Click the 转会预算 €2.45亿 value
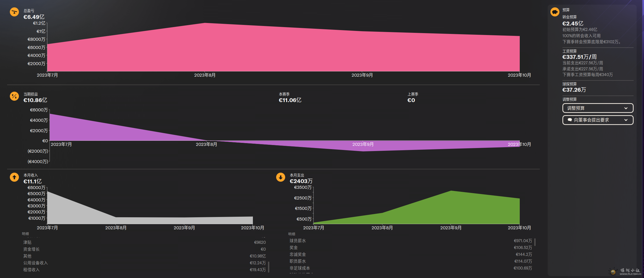The image size is (644, 278). pos(573,24)
